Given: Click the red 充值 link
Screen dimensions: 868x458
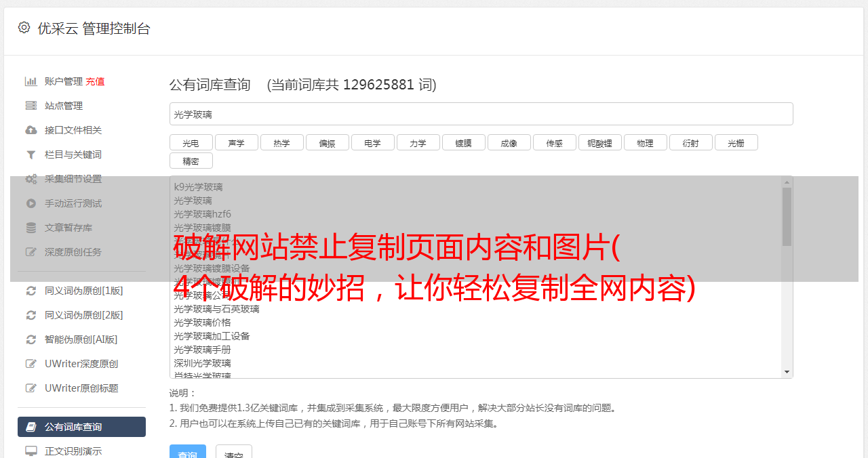Looking at the screenshot, I should [x=95, y=81].
